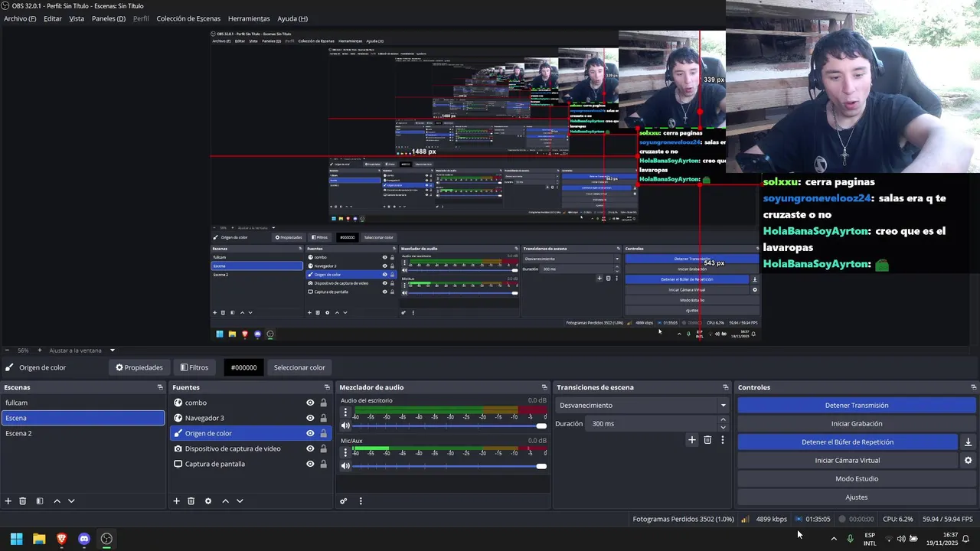Viewport: 980px width, 551px height.
Task: Open the Windows Start menu
Action: pyautogui.click(x=16, y=539)
